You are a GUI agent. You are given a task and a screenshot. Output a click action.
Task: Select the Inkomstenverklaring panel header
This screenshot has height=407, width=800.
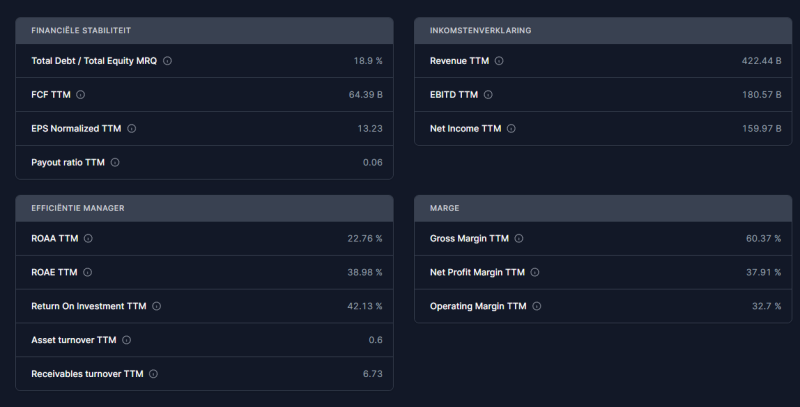pyautogui.click(x=603, y=31)
